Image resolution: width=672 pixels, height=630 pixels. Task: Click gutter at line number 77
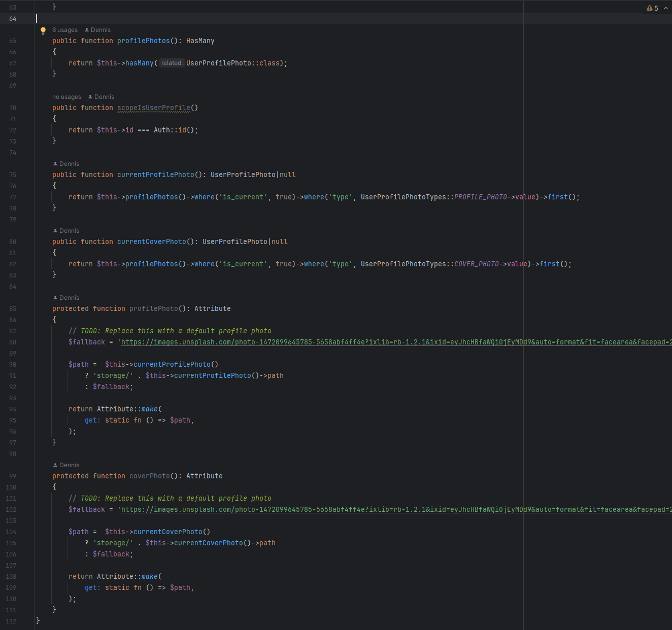13,197
